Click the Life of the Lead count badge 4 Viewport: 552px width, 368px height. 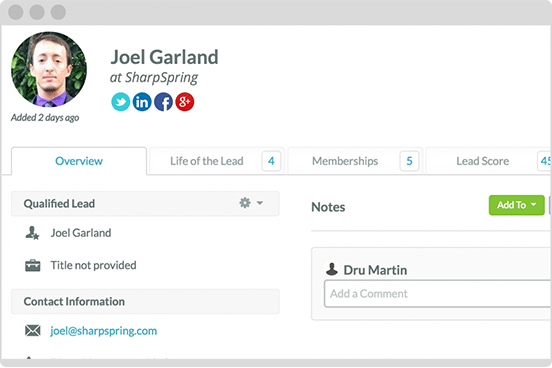271,161
